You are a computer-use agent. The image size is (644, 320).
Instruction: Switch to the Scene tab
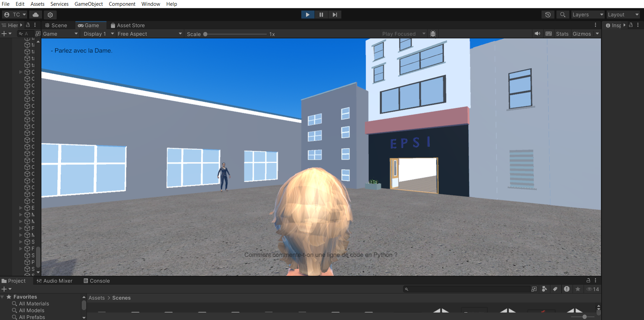(56, 25)
